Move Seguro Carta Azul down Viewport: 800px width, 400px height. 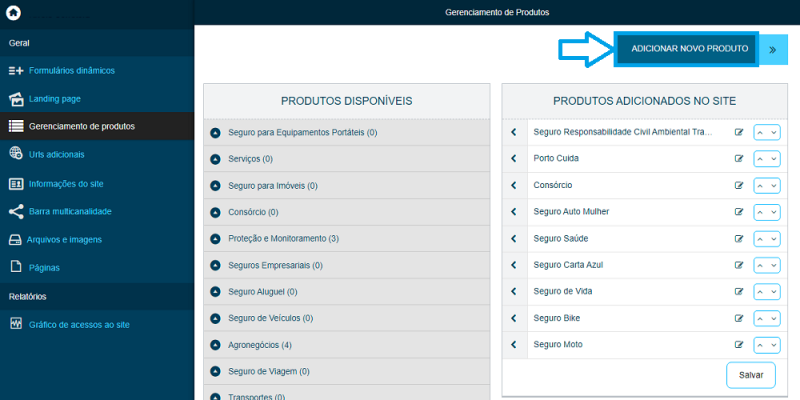coord(774,265)
